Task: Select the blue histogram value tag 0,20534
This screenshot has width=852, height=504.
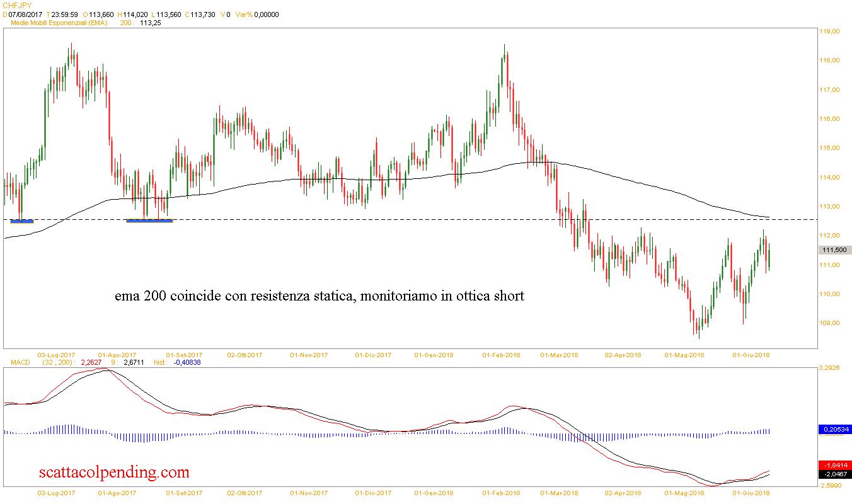Action: [x=834, y=430]
